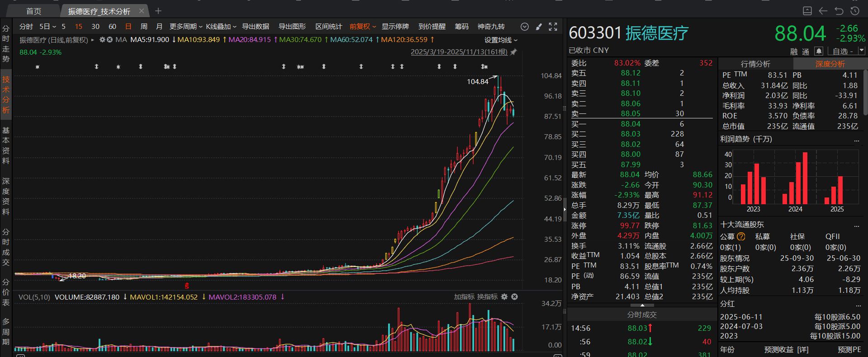
Task: Open the 自选 watchlist dropdown arrow
Action: pos(862,51)
